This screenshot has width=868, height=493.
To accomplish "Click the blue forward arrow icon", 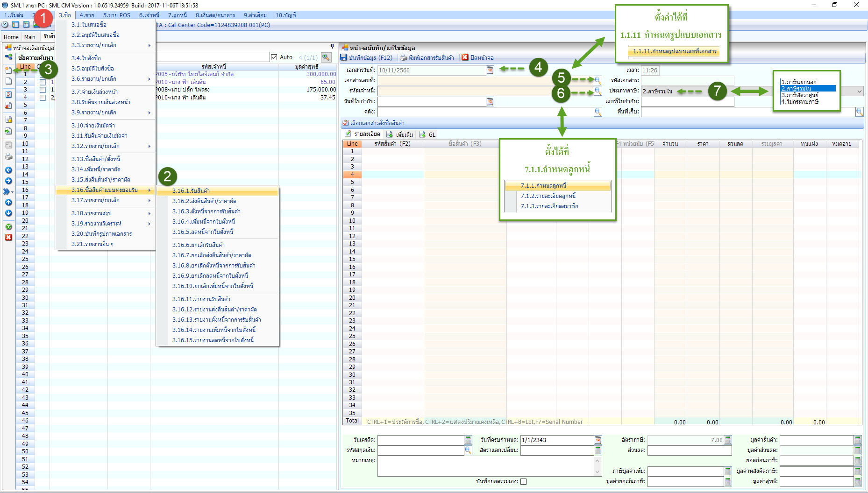I will (8, 181).
